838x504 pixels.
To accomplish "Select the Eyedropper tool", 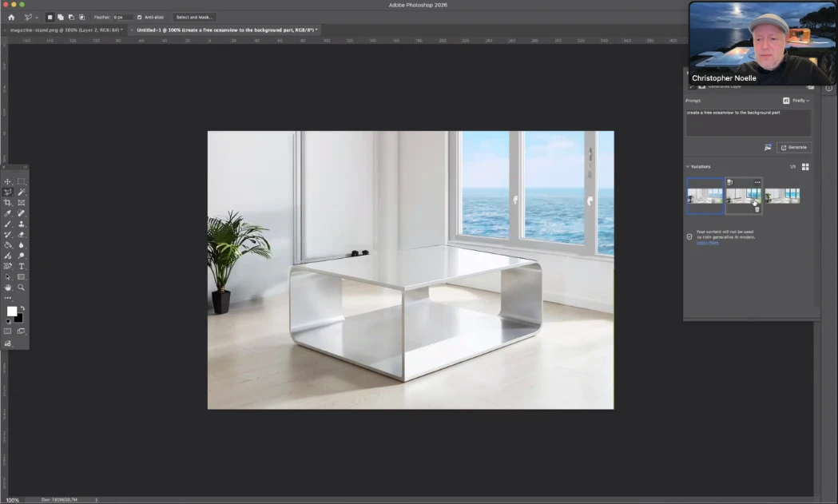I will 8,213.
